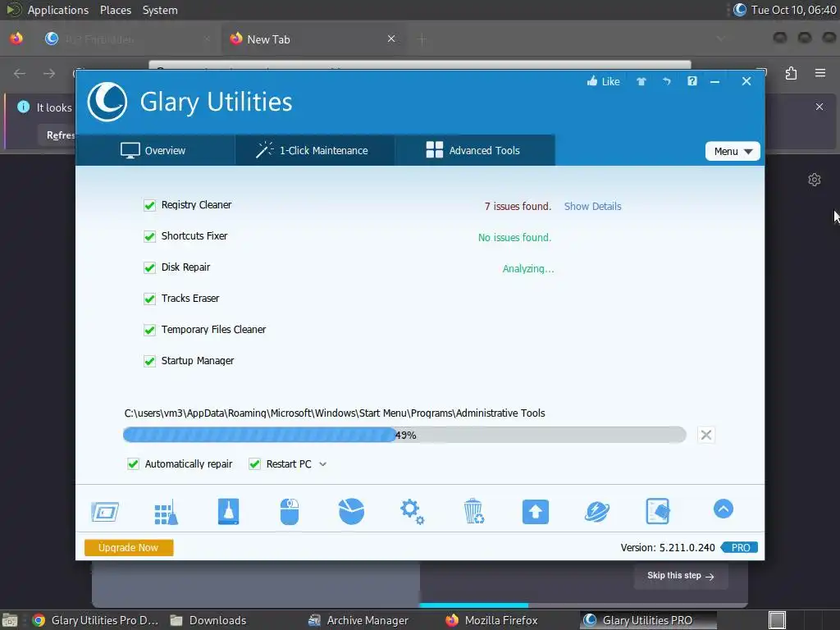Switch to Glary Utilities Pro D... Chrome taskbar item
Viewport: 840px width, 630px height.
[x=95, y=620]
